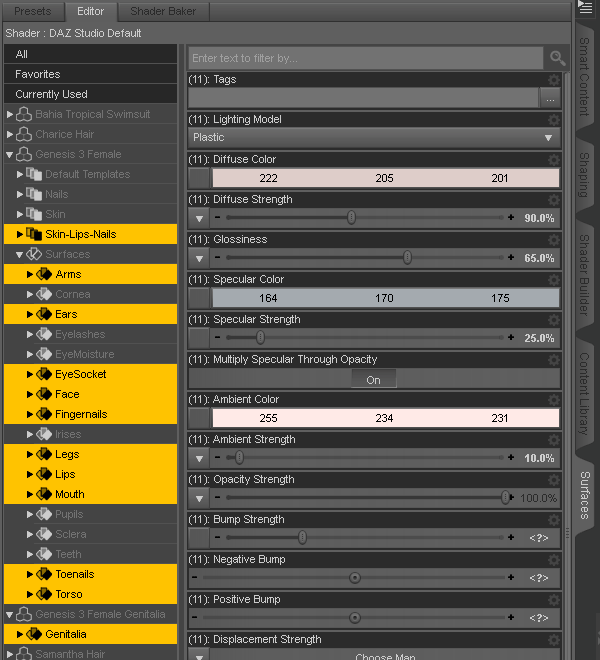Click the Face surface icon

44,394
